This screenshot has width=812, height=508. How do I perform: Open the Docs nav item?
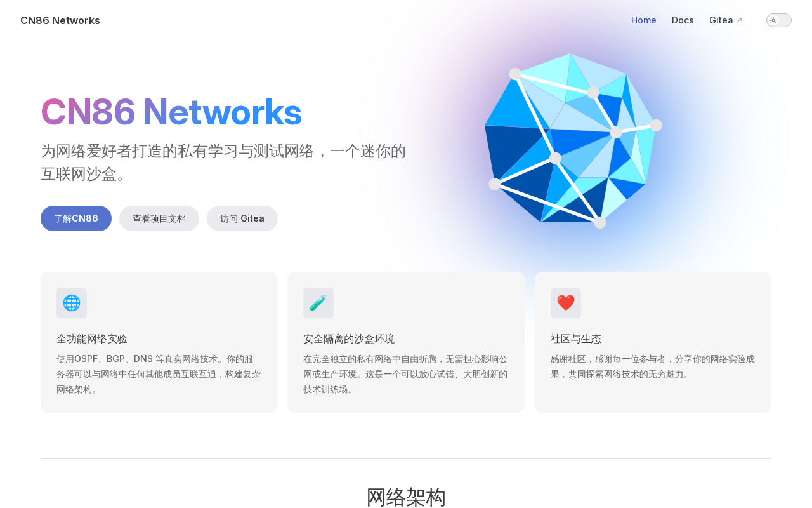(683, 20)
